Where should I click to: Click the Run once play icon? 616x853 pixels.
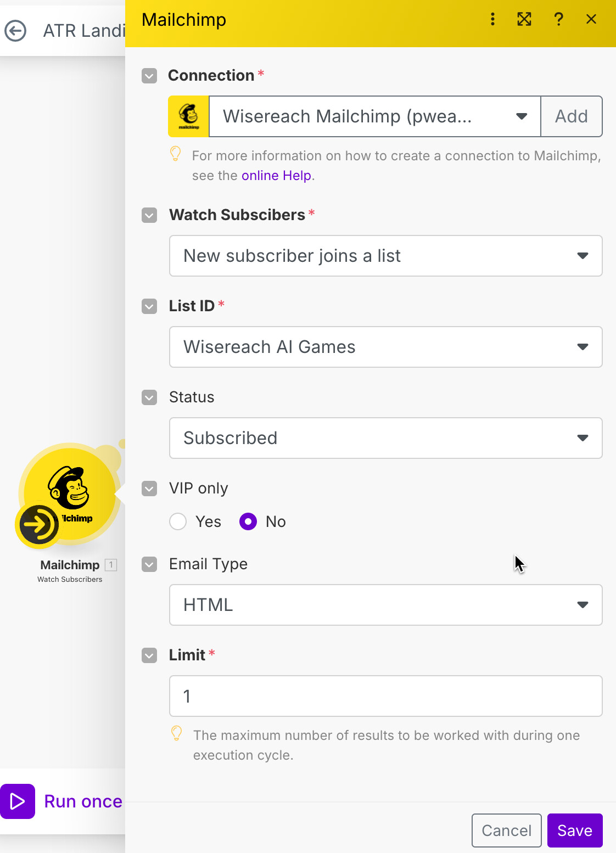click(18, 801)
